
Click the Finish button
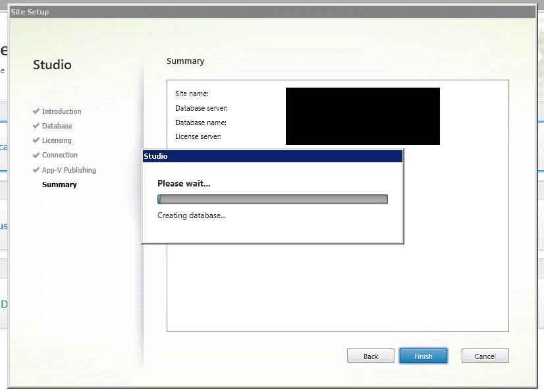pos(423,356)
